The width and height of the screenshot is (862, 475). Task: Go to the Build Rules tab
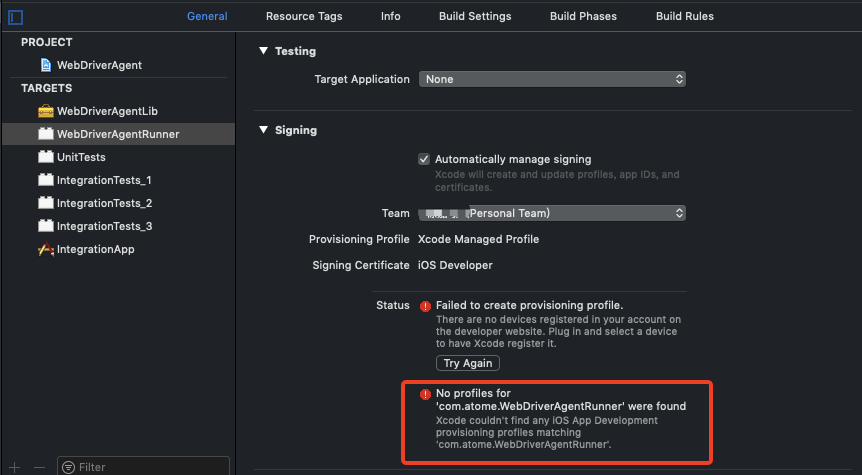(684, 16)
